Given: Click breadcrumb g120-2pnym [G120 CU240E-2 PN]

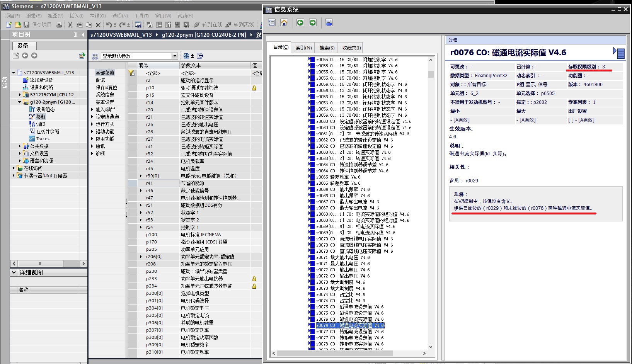Looking at the screenshot, I should (x=204, y=35).
